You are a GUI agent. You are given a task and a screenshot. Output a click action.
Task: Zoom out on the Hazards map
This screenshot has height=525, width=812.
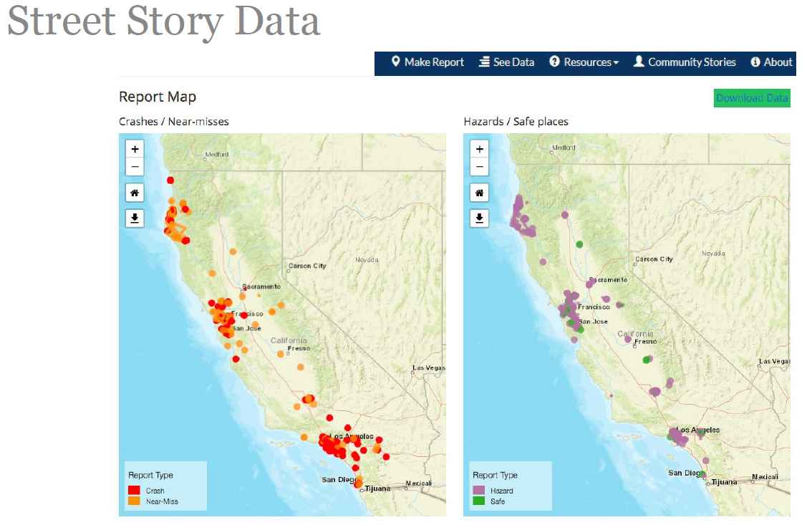pyautogui.click(x=480, y=167)
